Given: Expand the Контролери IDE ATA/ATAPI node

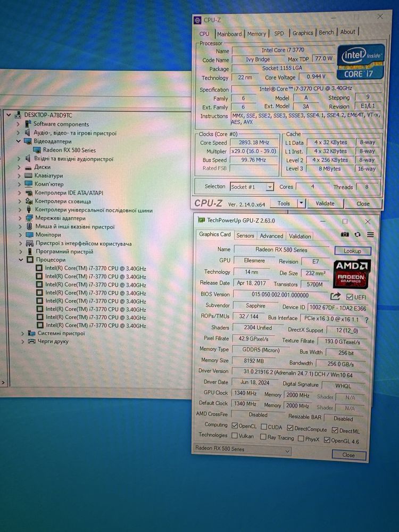Looking at the screenshot, I should [20, 193].
